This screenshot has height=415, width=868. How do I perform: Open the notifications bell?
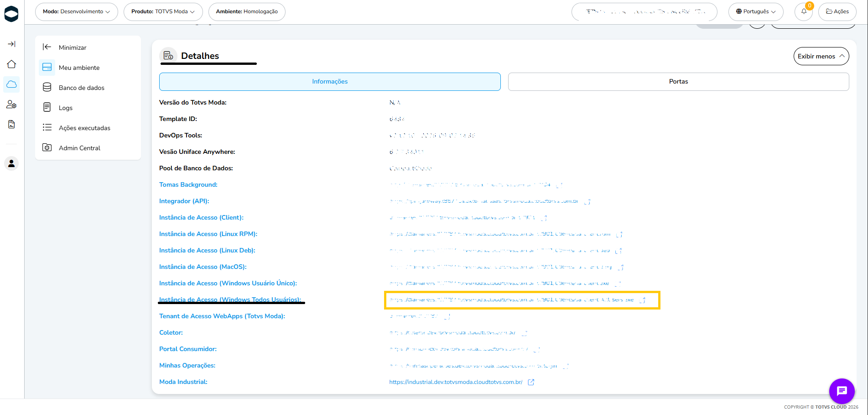coord(804,11)
